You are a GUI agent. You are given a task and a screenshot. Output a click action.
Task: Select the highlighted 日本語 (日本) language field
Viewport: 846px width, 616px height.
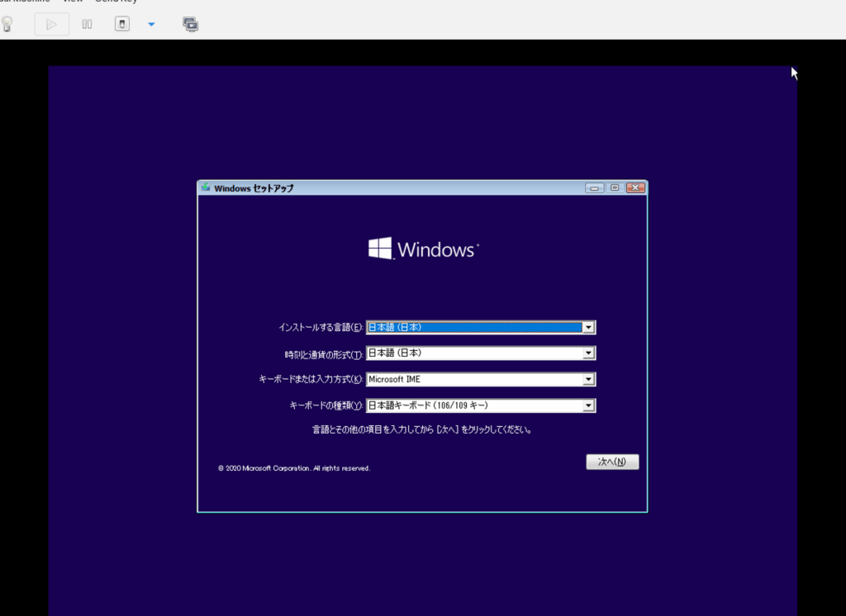point(471,326)
